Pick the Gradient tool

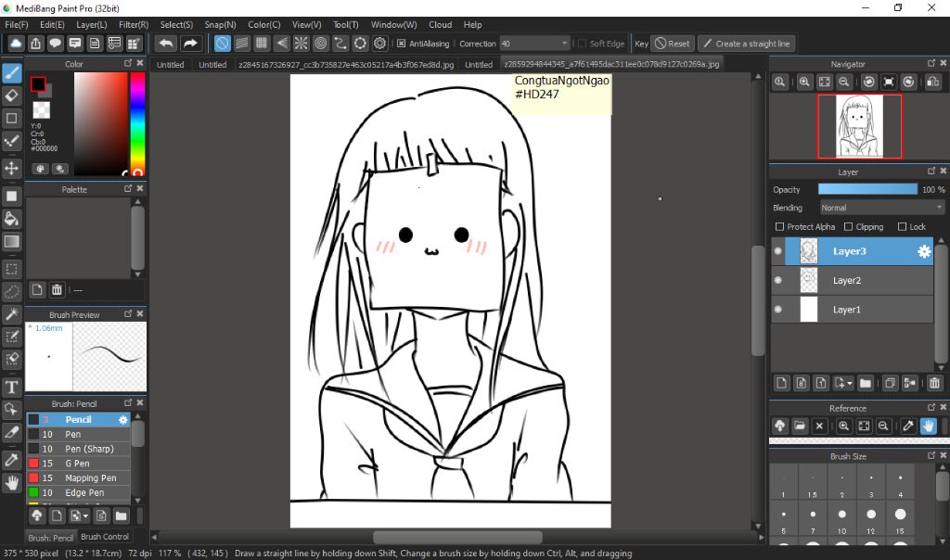(x=11, y=242)
